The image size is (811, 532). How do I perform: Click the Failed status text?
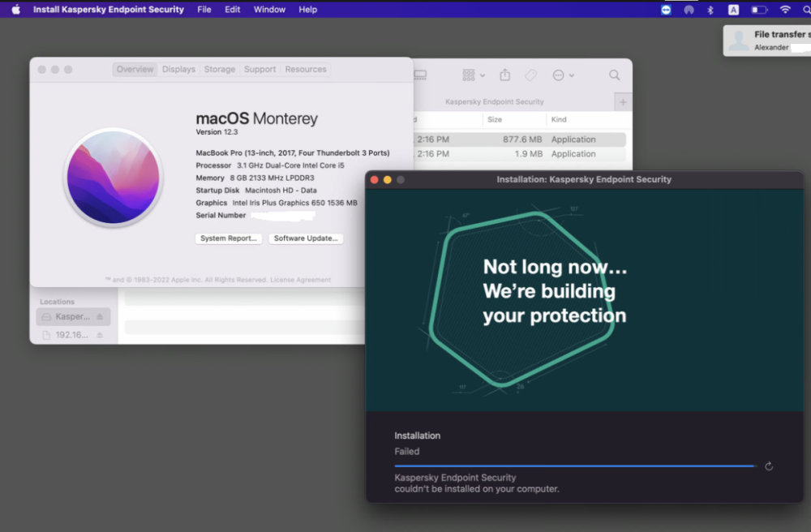coord(406,452)
